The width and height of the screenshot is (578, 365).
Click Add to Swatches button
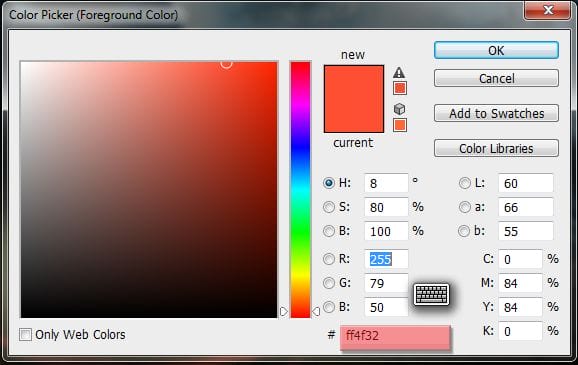(496, 113)
